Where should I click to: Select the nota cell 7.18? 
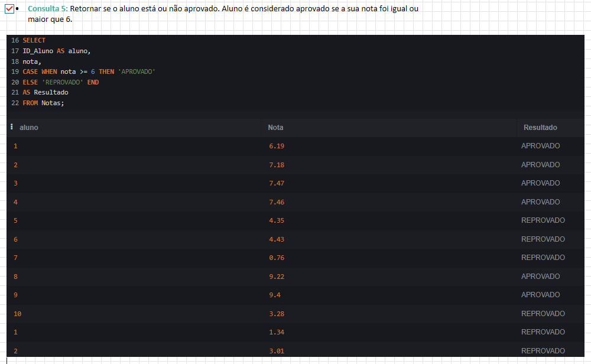277,165
